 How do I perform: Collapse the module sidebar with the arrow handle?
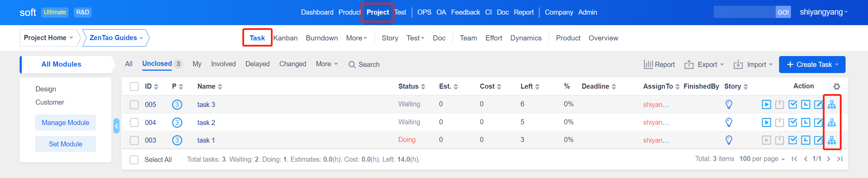[116, 126]
